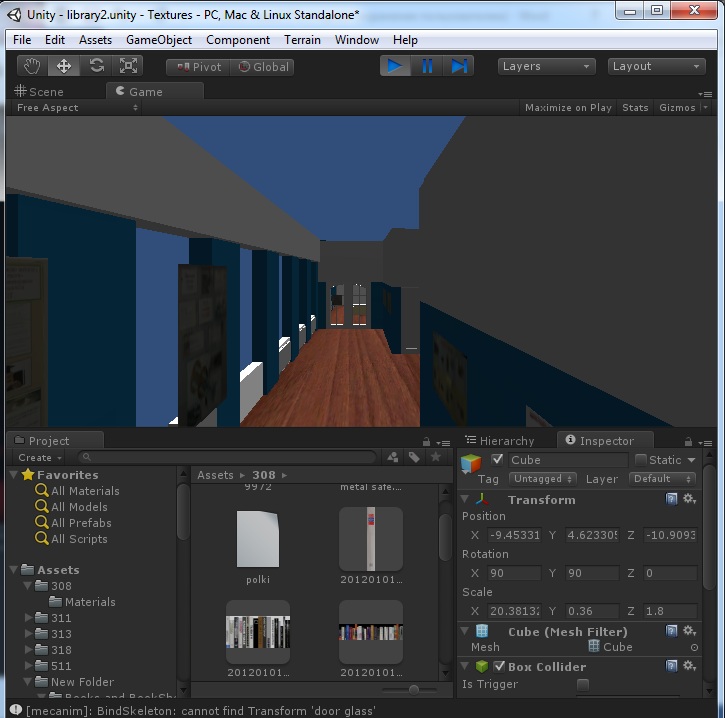Open the GameObject menu

(158, 40)
